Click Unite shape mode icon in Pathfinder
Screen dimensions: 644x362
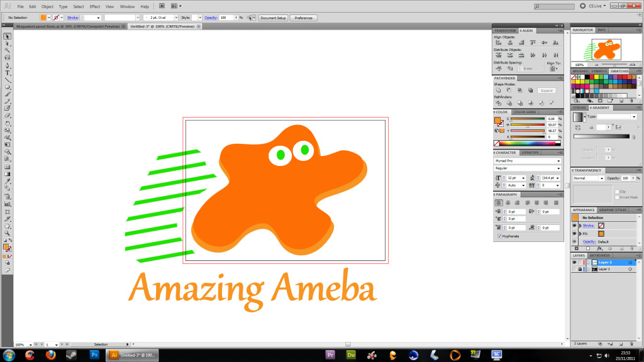click(498, 90)
